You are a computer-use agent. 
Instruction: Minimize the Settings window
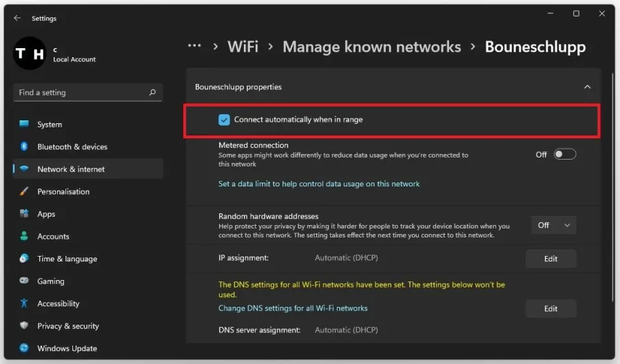550,14
